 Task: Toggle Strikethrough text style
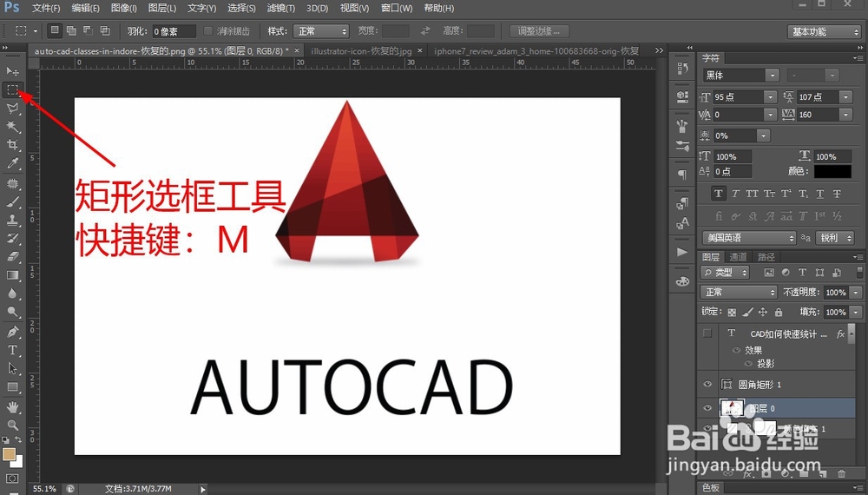[x=837, y=194]
